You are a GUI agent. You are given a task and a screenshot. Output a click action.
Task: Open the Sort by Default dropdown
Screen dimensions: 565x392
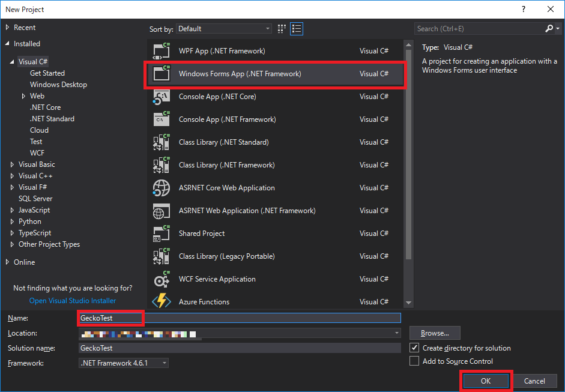click(224, 29)
